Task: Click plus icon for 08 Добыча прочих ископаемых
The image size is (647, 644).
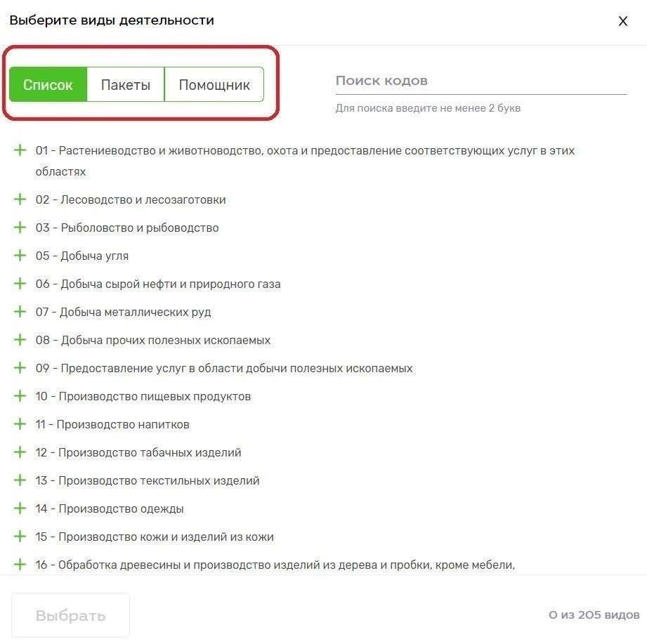Action: point(20,339)
